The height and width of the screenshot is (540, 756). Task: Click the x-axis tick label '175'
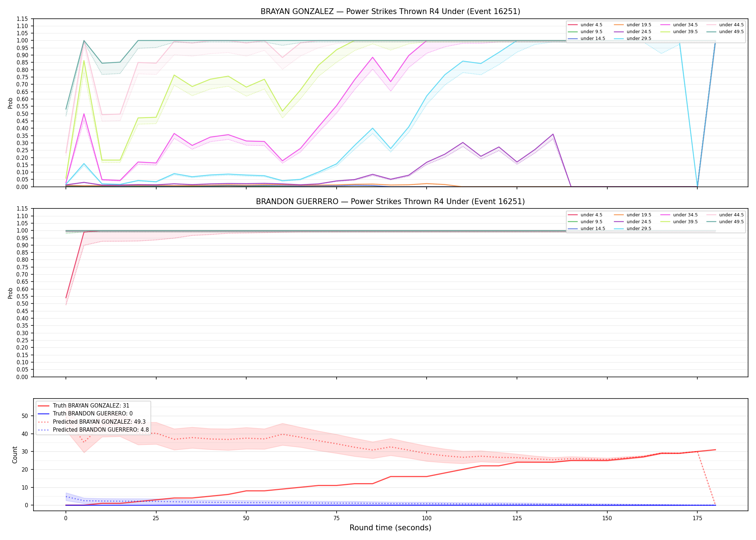pos(697,518)
